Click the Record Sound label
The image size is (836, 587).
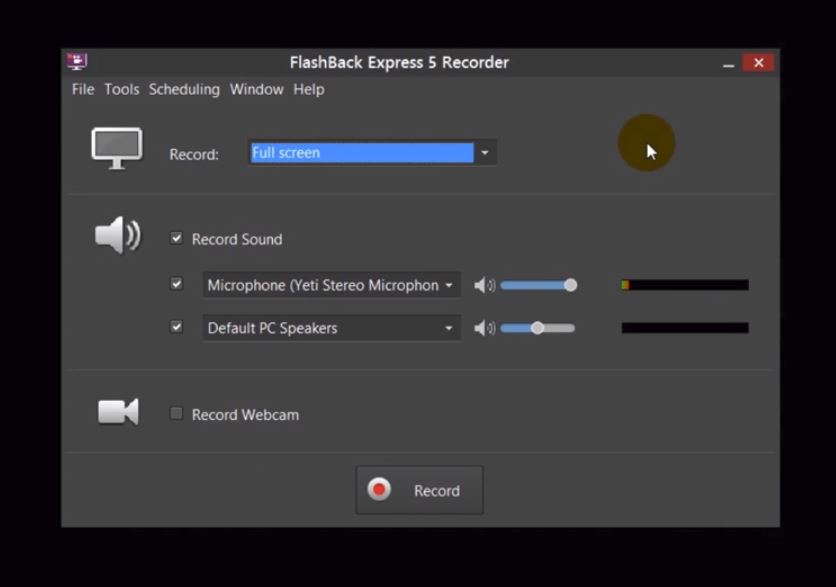237,239
